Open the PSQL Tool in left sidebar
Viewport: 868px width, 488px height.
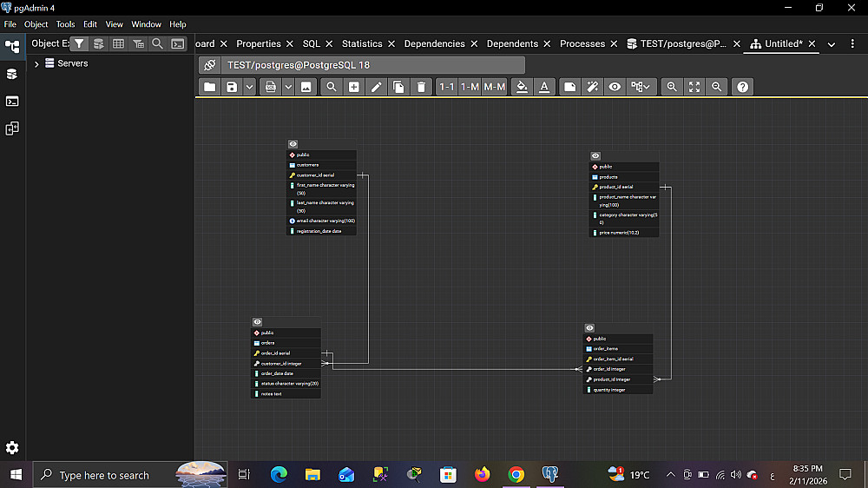click(x=12, y=101)
